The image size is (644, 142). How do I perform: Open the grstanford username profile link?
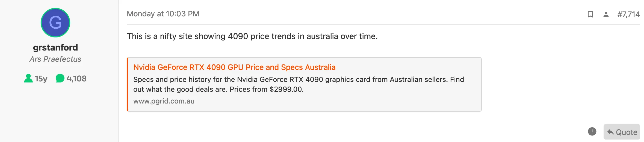tap(55, 48)
